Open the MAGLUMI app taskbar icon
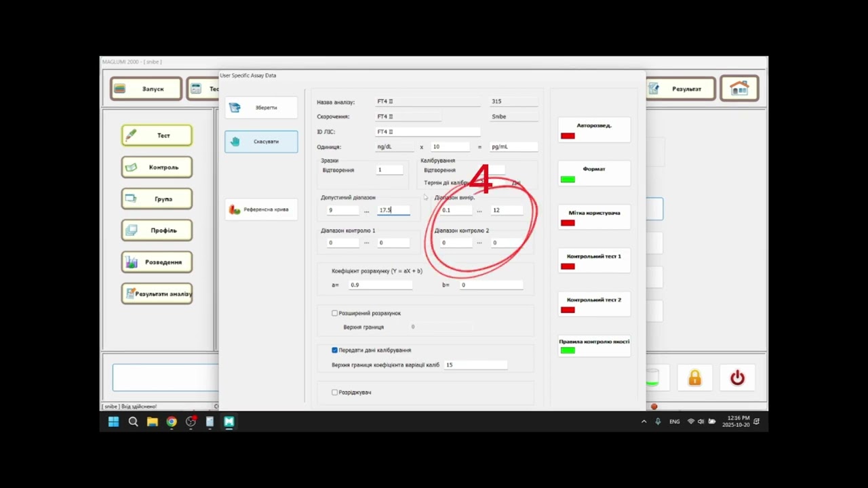 point(229,422)
